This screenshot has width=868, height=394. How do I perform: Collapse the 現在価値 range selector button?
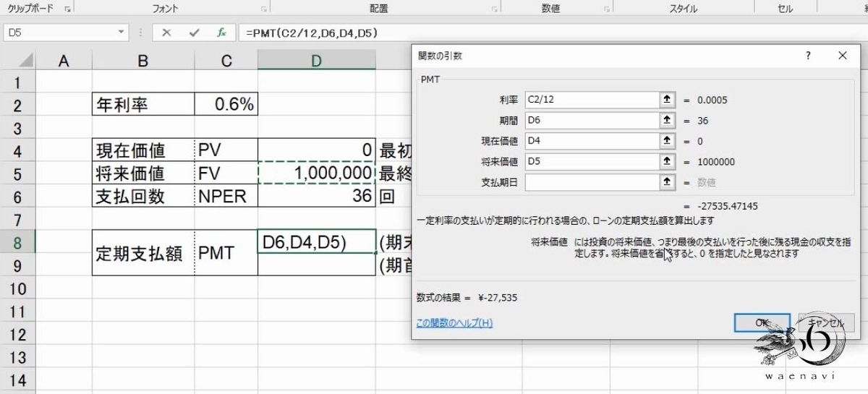666,141
